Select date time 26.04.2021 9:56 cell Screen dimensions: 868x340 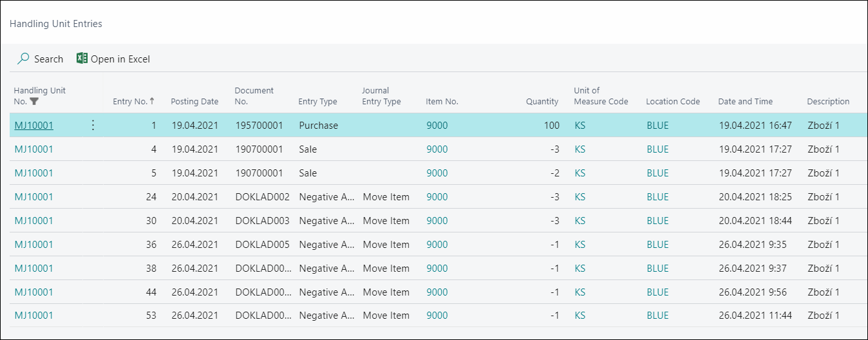(753, 292)
